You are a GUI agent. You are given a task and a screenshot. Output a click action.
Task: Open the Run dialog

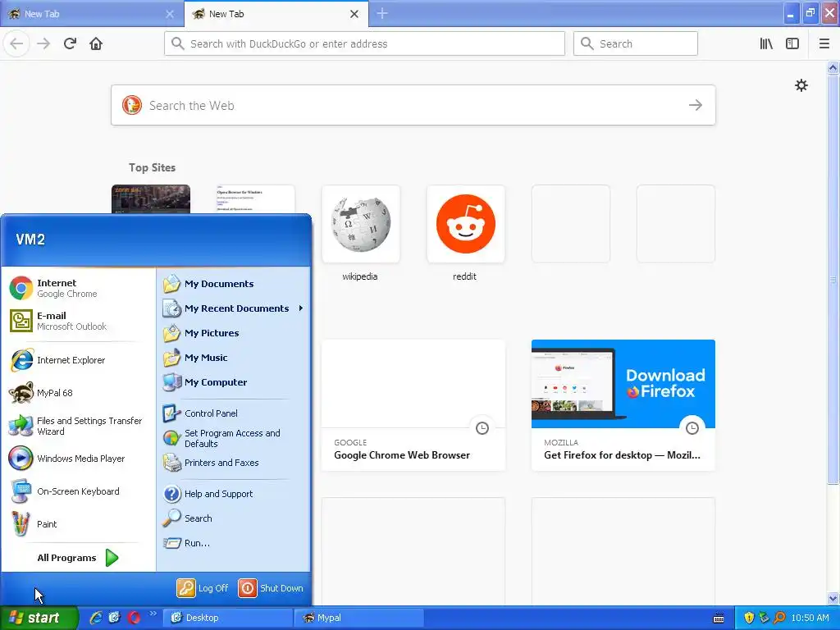click(x=234, y=543)
